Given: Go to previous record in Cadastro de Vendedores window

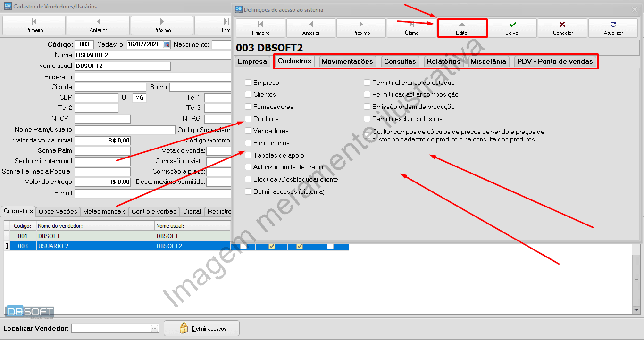Looking at the screenshot, I should click(98, 25).
